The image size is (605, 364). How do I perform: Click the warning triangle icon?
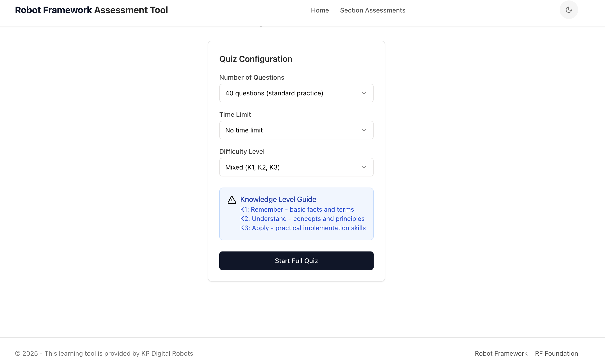[232, 200]
